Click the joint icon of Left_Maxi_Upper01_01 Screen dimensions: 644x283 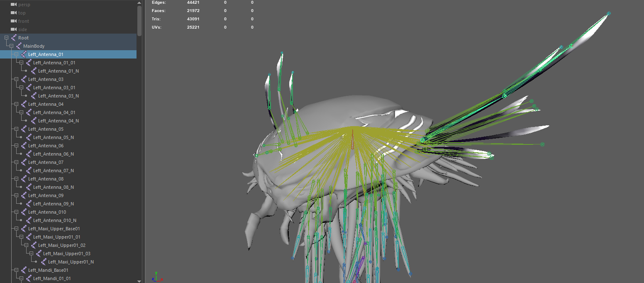pos(29,237)
